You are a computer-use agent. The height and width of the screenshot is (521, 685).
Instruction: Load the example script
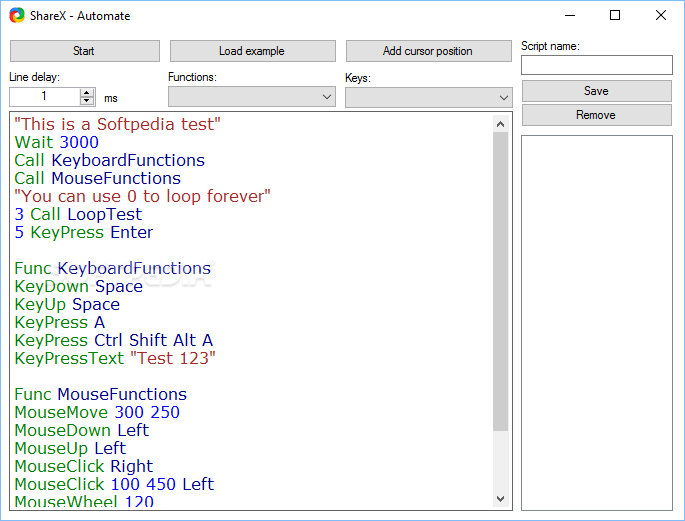(253, 51)
